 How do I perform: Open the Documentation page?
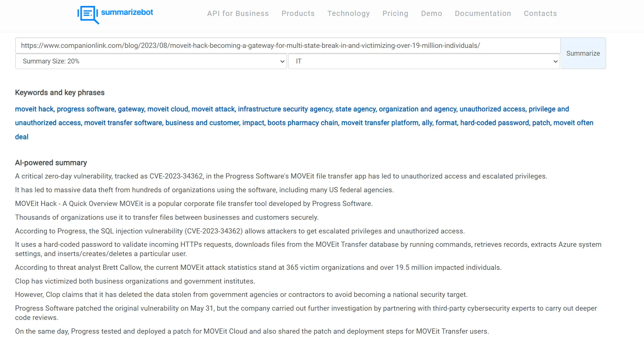pos(483,13)
